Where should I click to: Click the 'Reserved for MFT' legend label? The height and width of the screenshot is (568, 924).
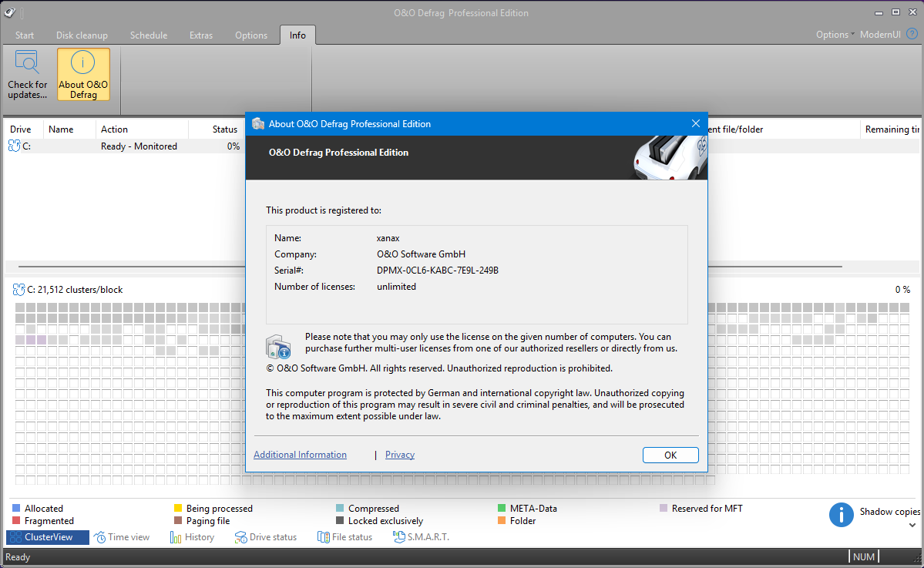tap(707, 508)
